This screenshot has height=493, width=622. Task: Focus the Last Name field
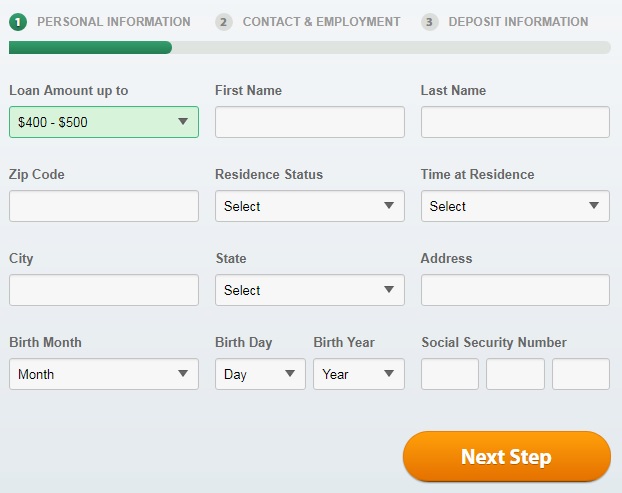tap(515, 122)
